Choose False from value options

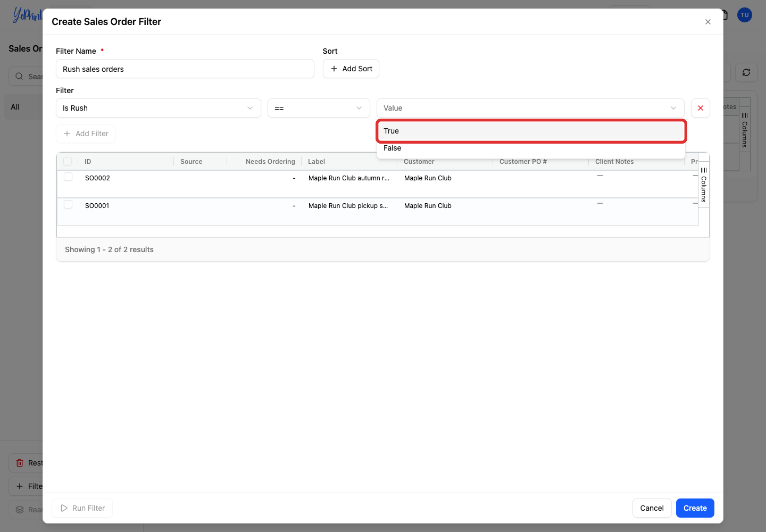[531, 148]
